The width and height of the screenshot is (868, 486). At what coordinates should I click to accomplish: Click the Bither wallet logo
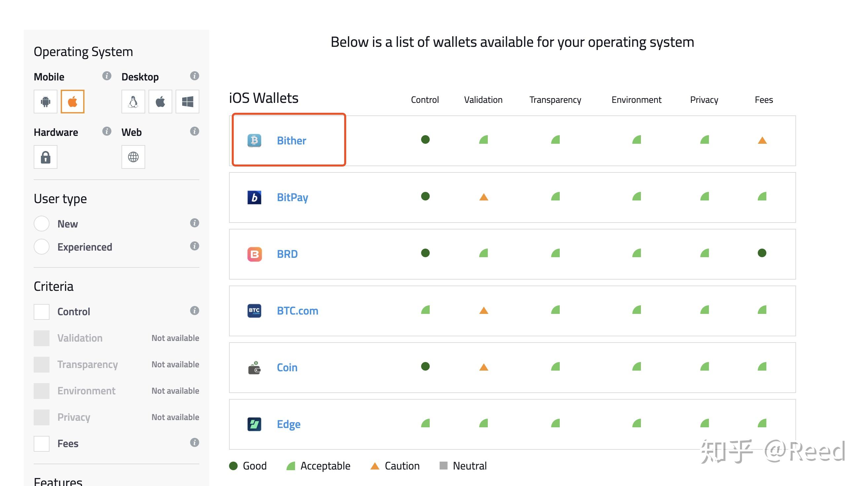pos(254,141)
